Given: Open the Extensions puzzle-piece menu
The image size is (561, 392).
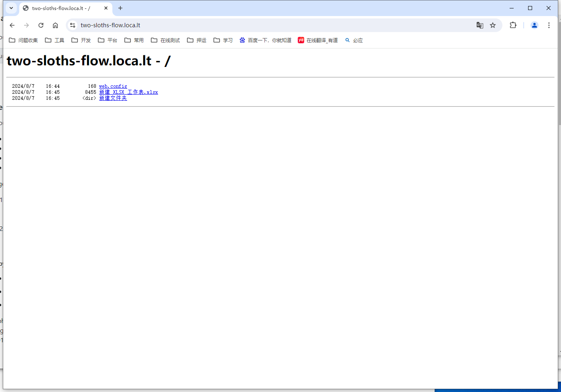Looking at the screenshot, I should coord(513,25).
